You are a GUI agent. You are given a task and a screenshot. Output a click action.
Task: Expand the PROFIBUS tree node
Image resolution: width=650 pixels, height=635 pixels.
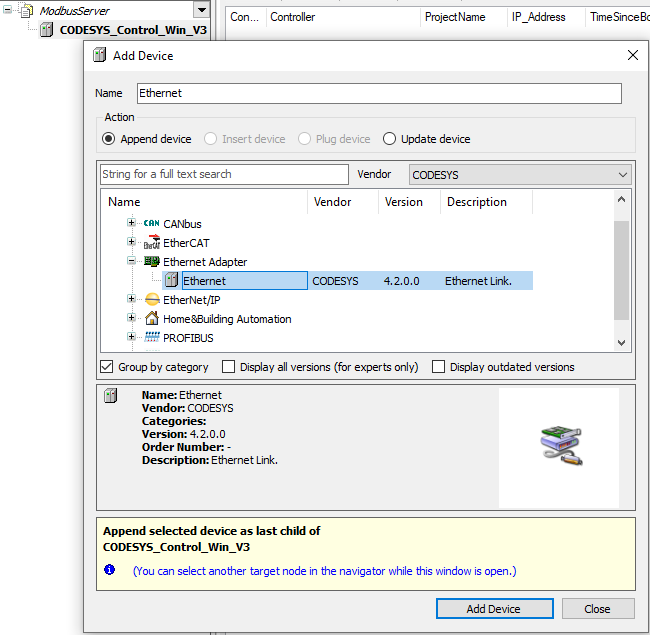[x=132, y=338]
